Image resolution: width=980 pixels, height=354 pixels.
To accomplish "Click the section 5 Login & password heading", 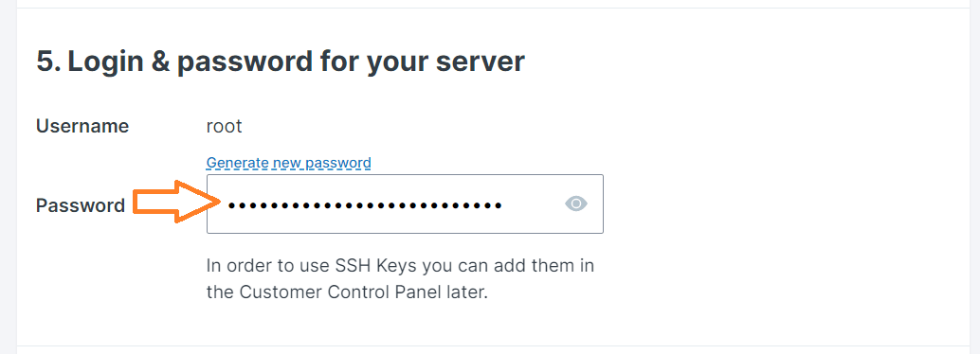I will click(x=280, y=62).
